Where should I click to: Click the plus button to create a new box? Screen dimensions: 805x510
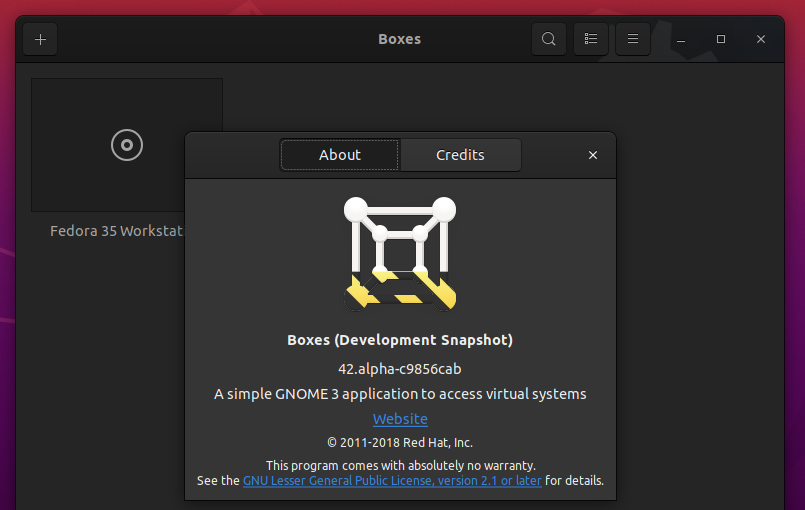coord(40,39)
